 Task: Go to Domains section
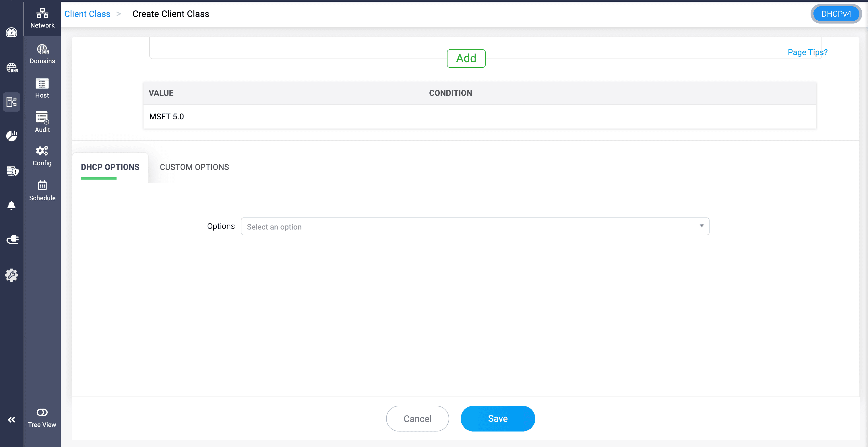[42, 54]
